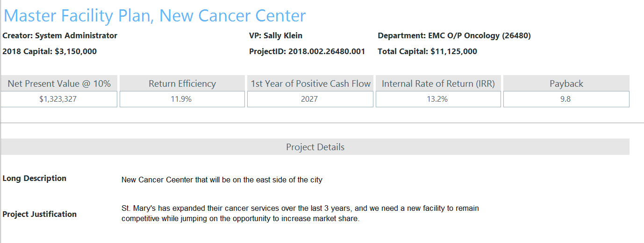Click the Master Facility Plan title heading

(155, 16)
